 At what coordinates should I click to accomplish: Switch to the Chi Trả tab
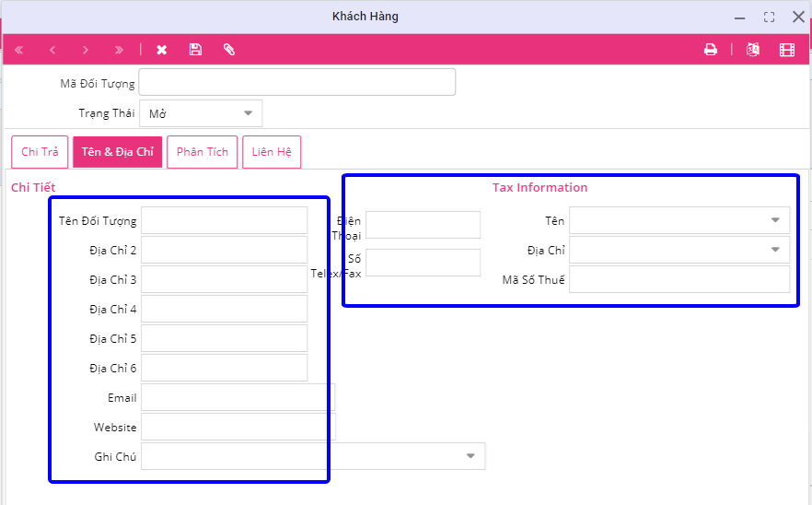point(40,152)
